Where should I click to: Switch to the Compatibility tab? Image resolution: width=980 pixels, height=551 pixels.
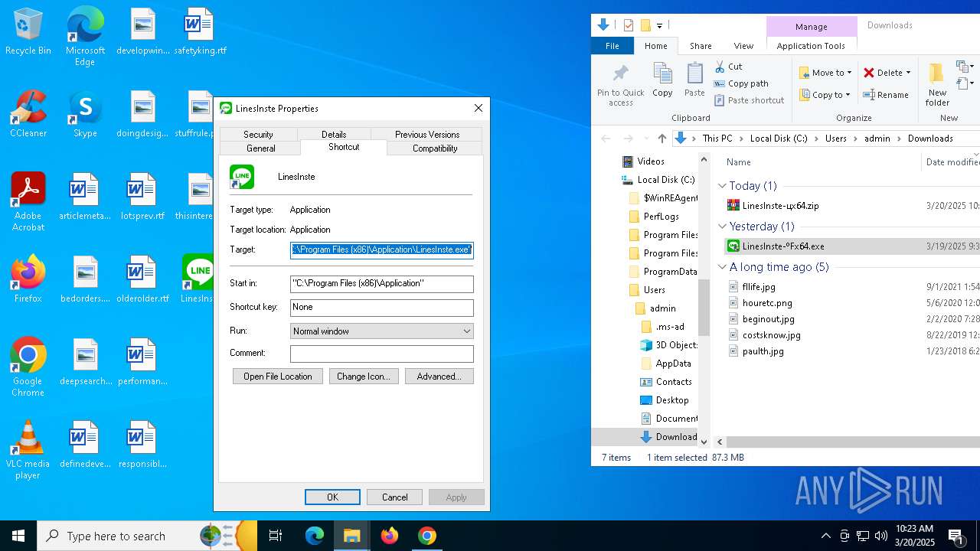tap(435, 148)
